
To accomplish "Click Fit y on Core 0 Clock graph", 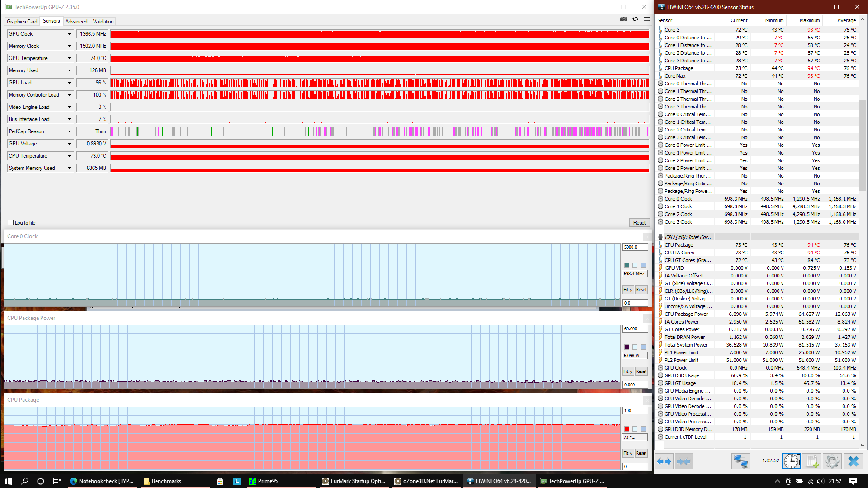I will pyautogui.click(x=627, y=290).
